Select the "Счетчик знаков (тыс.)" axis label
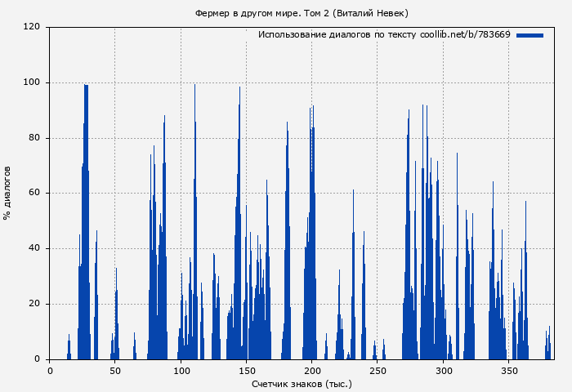The height and width of the screenshot is (392, 572). [x=302, y=383]
